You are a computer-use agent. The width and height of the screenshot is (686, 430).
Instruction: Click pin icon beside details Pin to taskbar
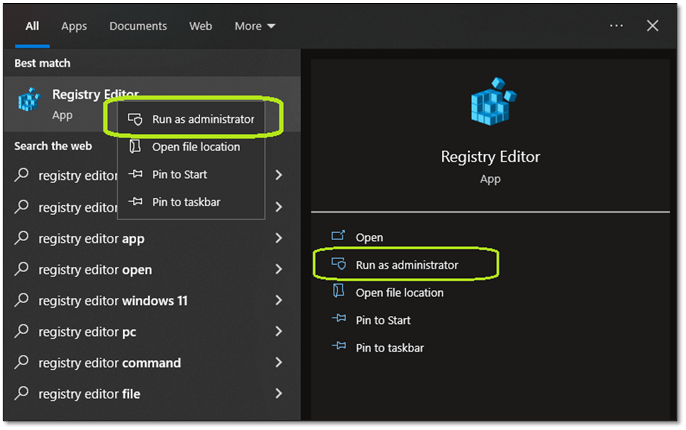tap(339, 346)
